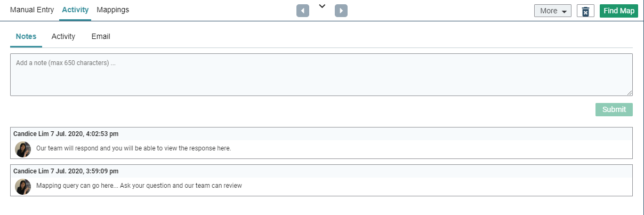Screen dimensions: 644x215
Task: Go to previous record arrow
Action: (x=303, y=11)
